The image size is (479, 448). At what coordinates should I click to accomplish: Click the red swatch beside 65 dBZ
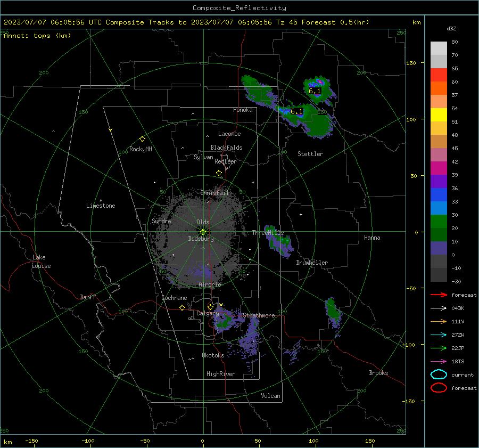click(439, 75)
